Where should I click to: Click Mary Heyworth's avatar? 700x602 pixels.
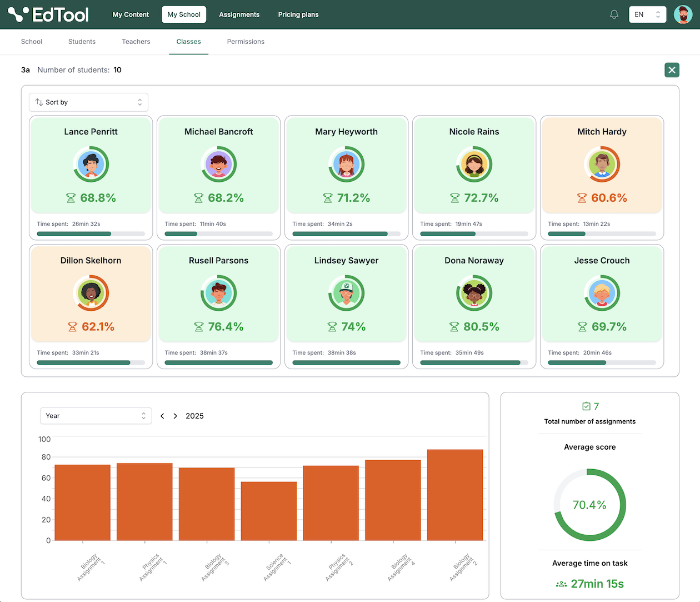(347, 164)
